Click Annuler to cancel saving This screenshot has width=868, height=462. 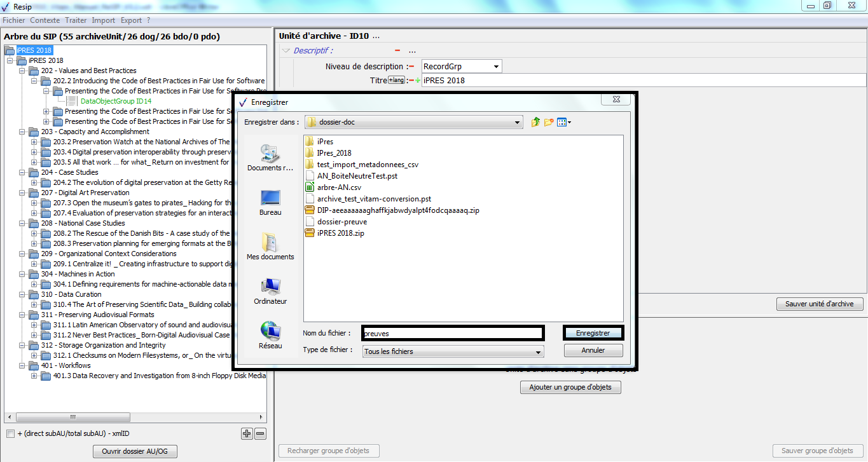point(593,350)
